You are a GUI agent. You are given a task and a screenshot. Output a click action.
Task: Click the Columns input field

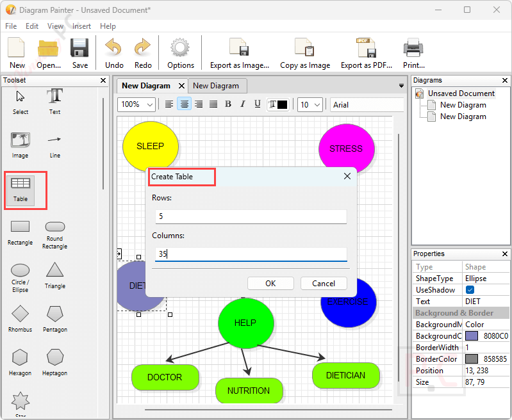coord(251,254)
